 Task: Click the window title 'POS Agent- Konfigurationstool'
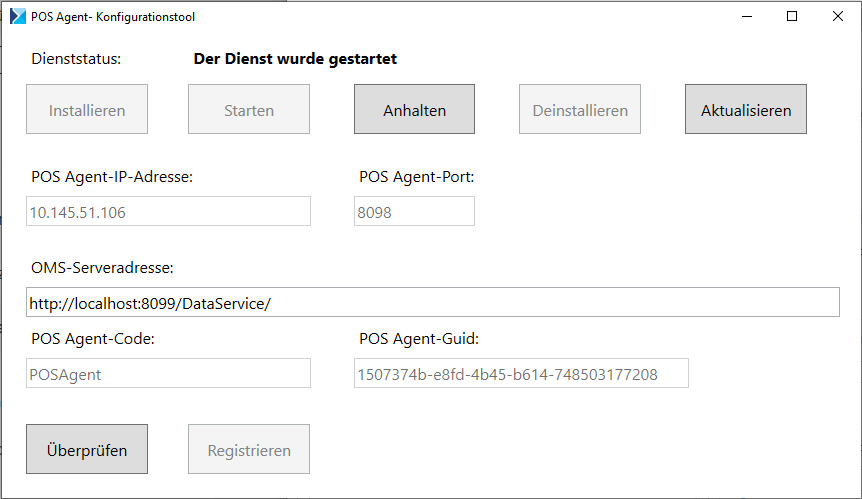coord(113,17)
